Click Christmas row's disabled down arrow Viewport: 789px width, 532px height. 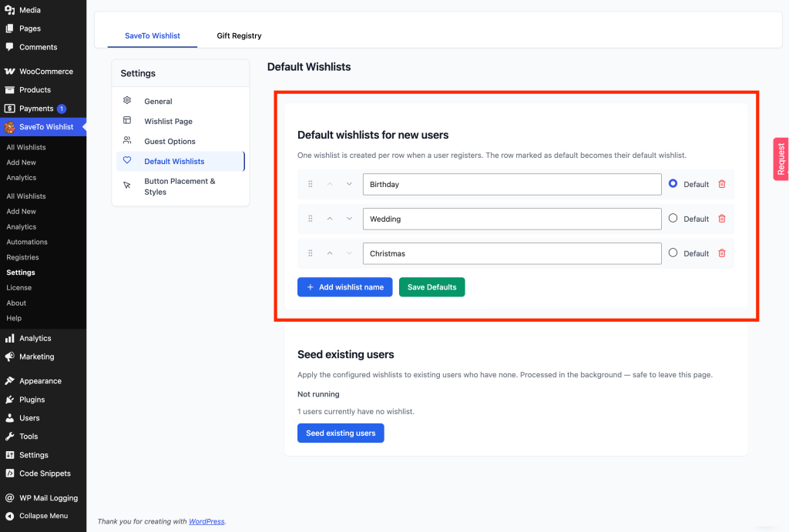(349, 253)
